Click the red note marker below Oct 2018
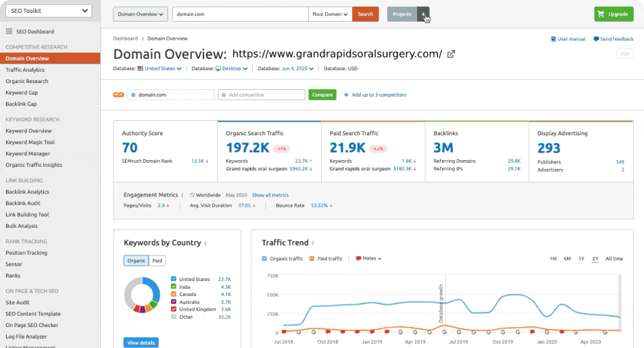The height and width of the screenshot is (348, 644). pyautogui.click(x=328, y=332)
